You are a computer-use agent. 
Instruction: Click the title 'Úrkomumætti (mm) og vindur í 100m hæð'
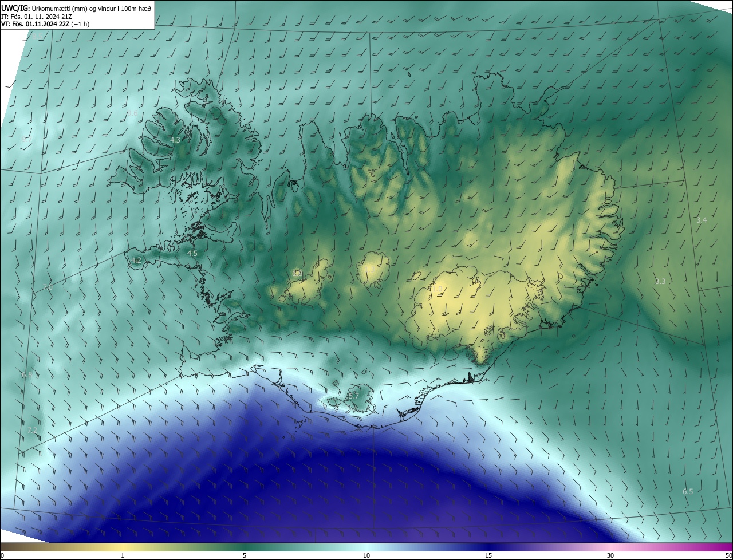point(92,8)
